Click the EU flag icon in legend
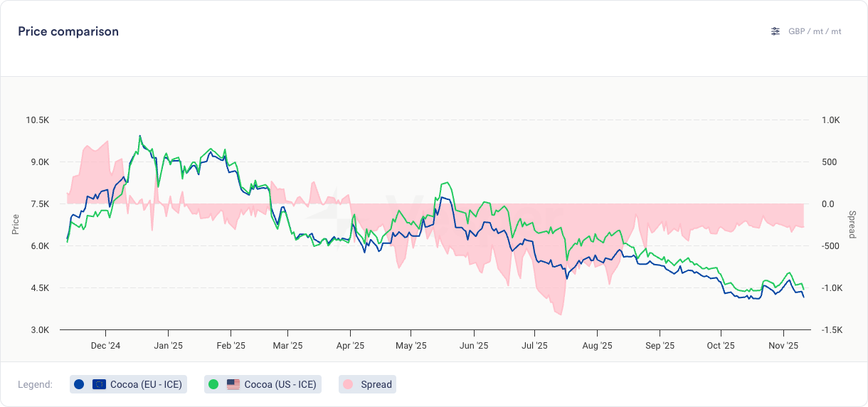The height and width of the screenshot is (407, 868). [99, 384]
